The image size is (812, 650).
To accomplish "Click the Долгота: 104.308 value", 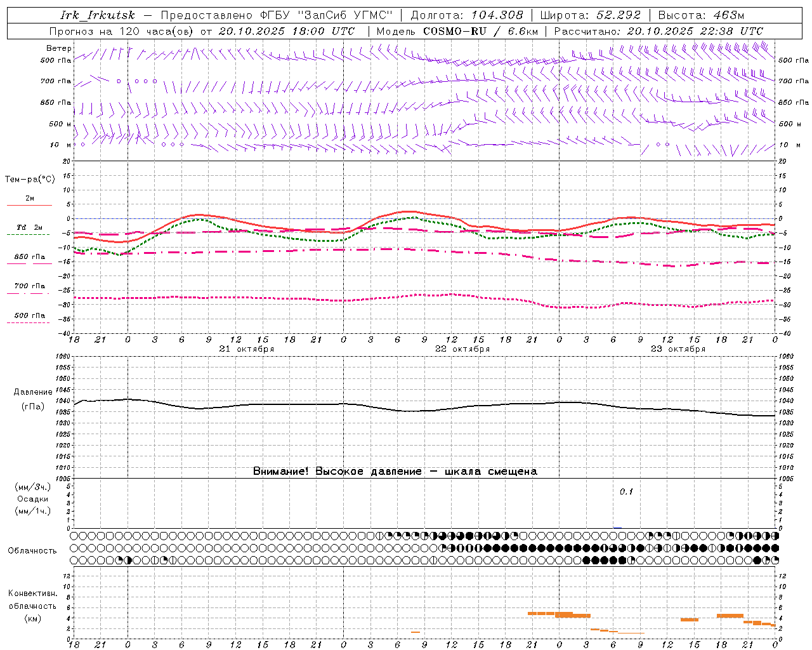I will click(x=467, y=15).
